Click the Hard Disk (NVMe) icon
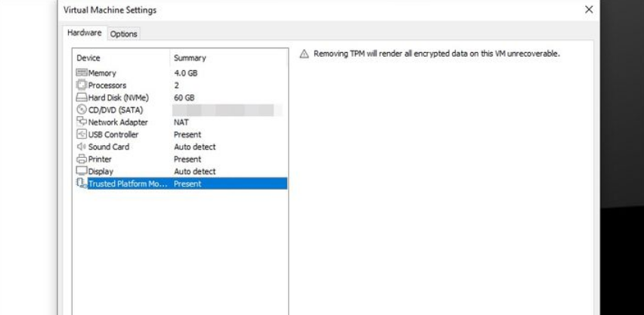 coord(82,97)
